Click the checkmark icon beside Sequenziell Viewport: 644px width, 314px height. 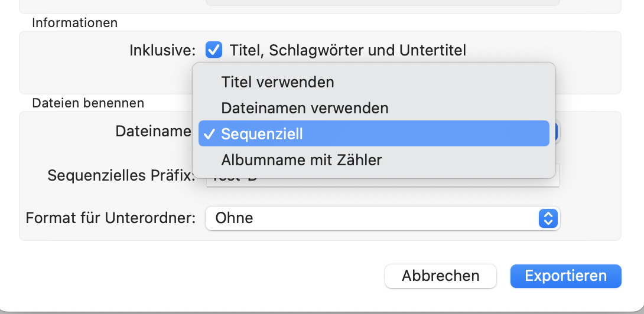click(x=208, y=135)
